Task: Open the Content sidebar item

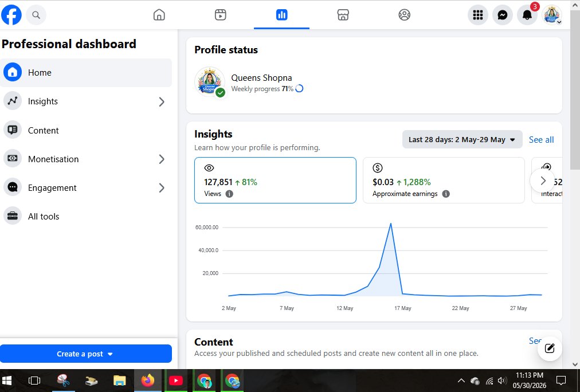Action: click(x=86, y=130)
